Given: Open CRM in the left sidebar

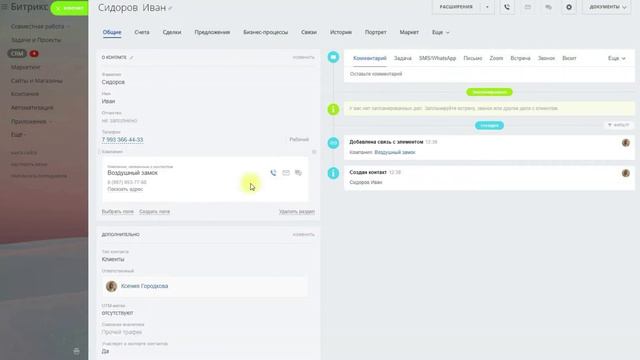Looking at the screenshot, I should point(17,53).
